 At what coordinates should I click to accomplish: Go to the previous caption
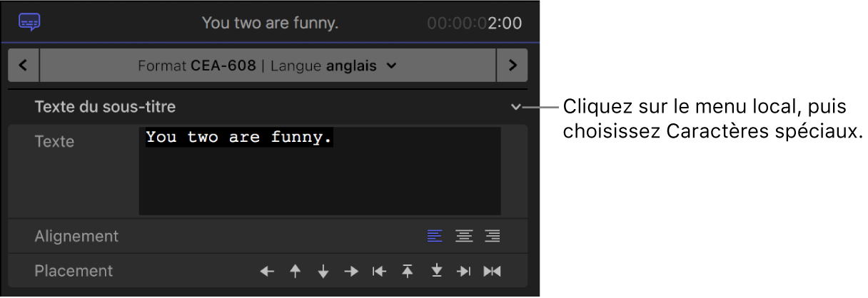click(24, 66)
